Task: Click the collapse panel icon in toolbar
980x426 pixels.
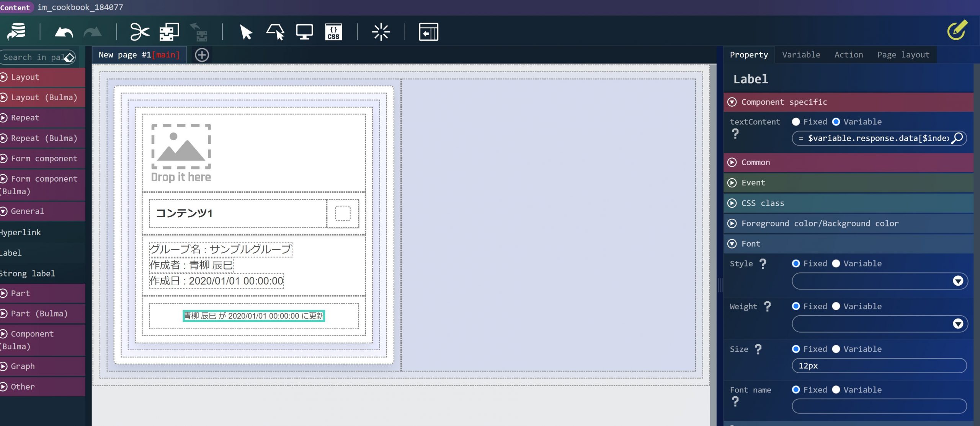Action: [x=428, y=32]
